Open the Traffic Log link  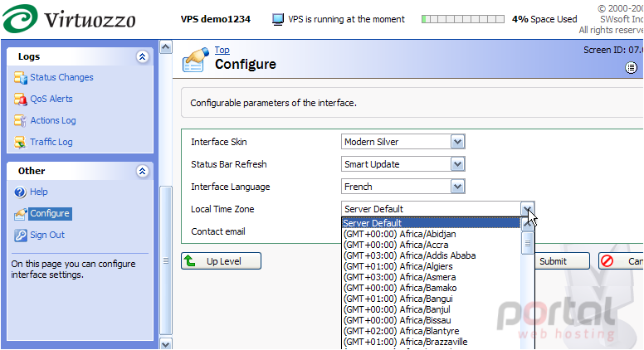[51, 142]
